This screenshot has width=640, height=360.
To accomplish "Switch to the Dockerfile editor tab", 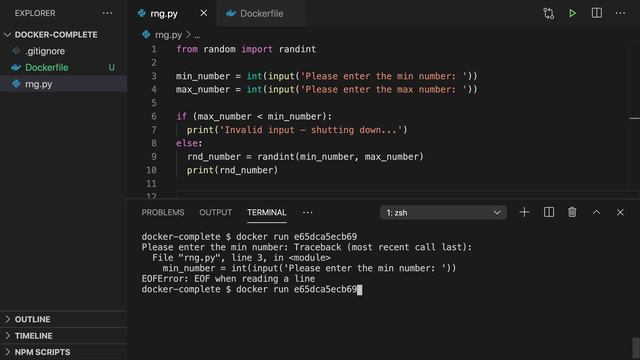I will [261, 13].
